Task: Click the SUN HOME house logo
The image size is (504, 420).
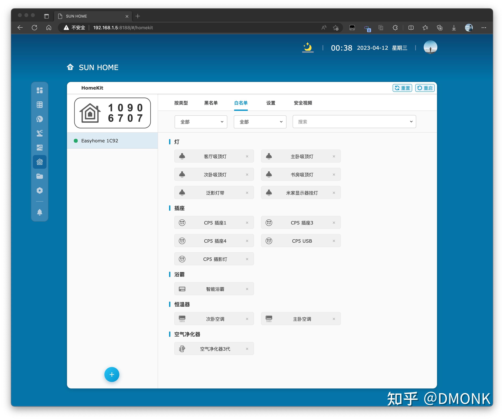Action: 70,67
